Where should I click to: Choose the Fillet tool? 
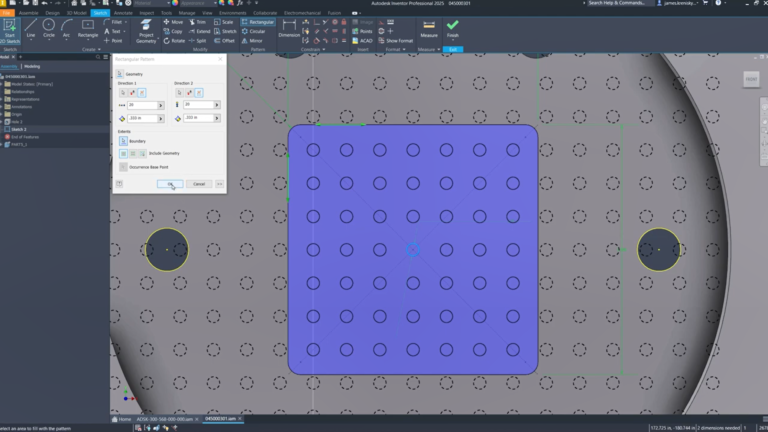(113, 22)
